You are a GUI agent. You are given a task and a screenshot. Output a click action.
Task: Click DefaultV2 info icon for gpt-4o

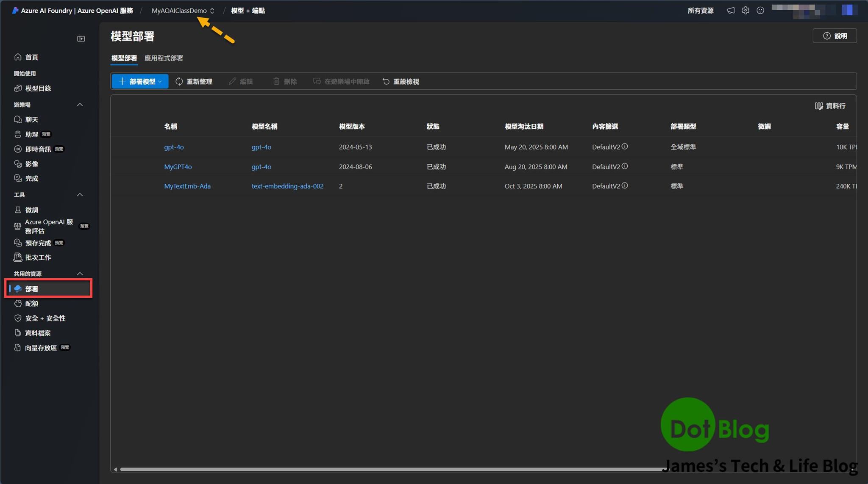(625, 147)
